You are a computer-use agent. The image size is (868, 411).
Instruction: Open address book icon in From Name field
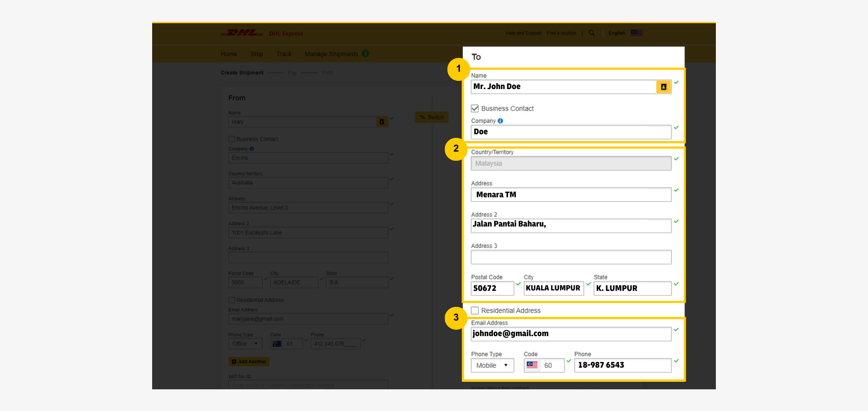382,122
